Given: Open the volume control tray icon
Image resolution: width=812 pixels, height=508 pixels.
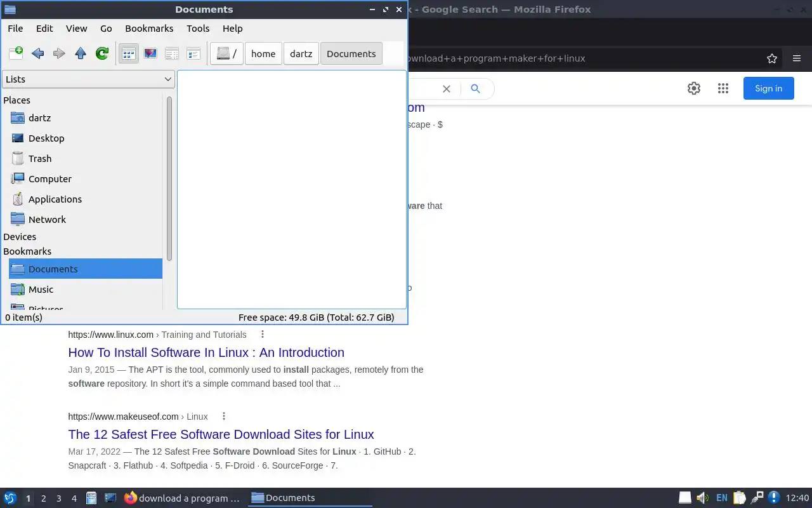Looking at the screenshot, I should point(703,498).
